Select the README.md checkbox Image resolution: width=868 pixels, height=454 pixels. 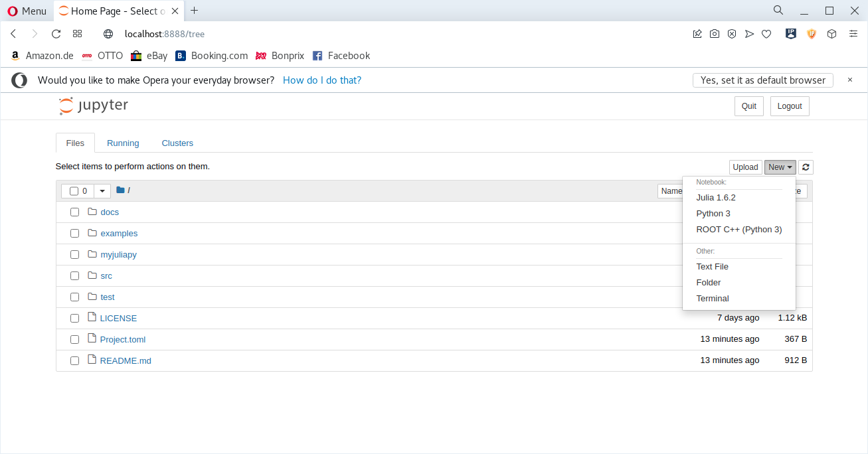[x=75, y=361]
